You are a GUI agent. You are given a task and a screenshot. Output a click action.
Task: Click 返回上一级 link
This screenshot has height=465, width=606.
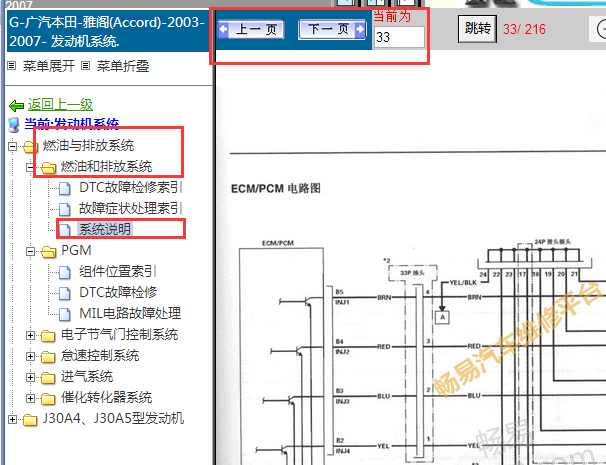click(x=60, y=104)
